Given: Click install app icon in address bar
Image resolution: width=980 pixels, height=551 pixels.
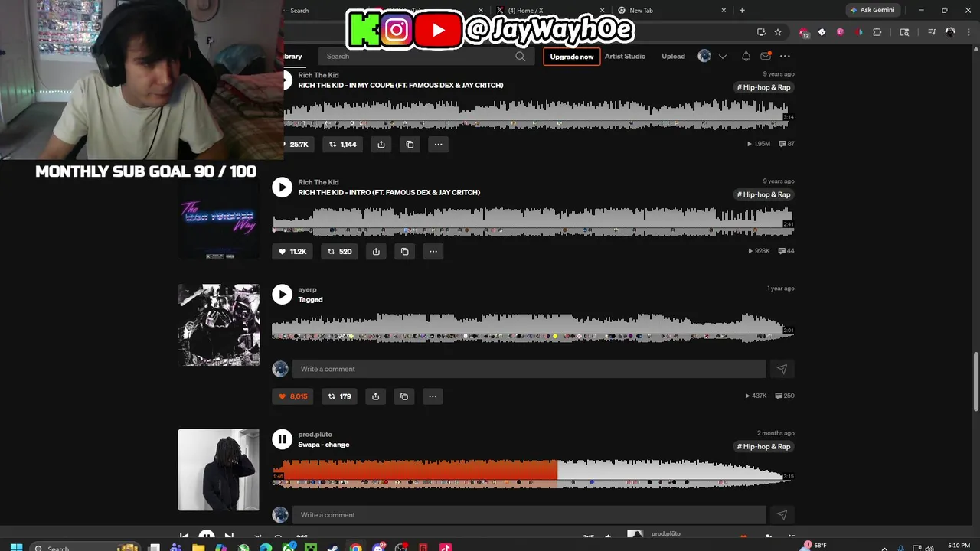Looking at the screenshot, I should tap(761, 32).
